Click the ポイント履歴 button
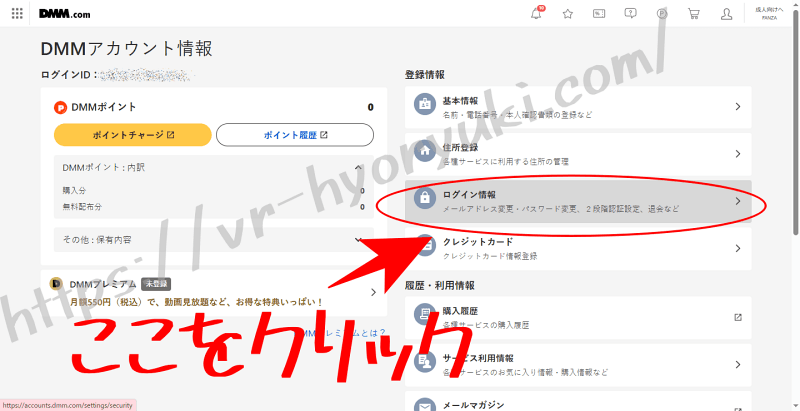800x411 pixels. coord(294,135)
